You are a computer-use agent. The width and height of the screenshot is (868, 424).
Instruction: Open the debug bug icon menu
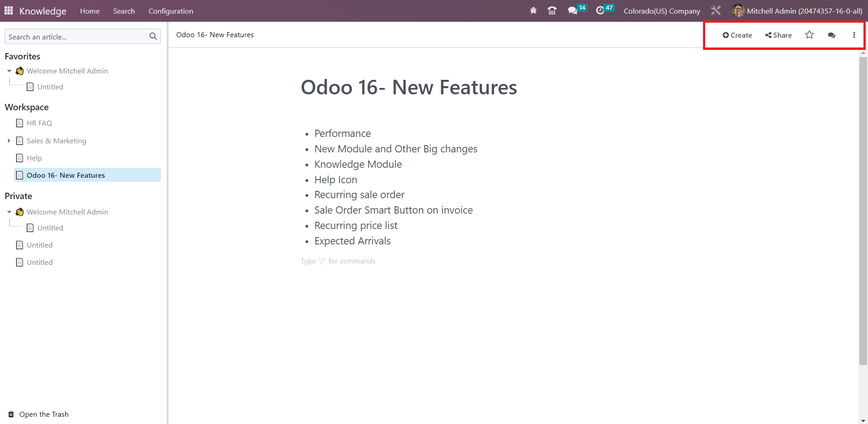tap(533, 10)
